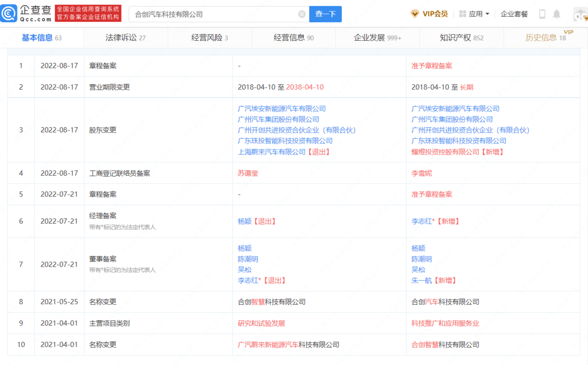
Task: Click 合创智慧科技有限公司 in row 8
Action: pyautogui.click(x=272, y=302)
